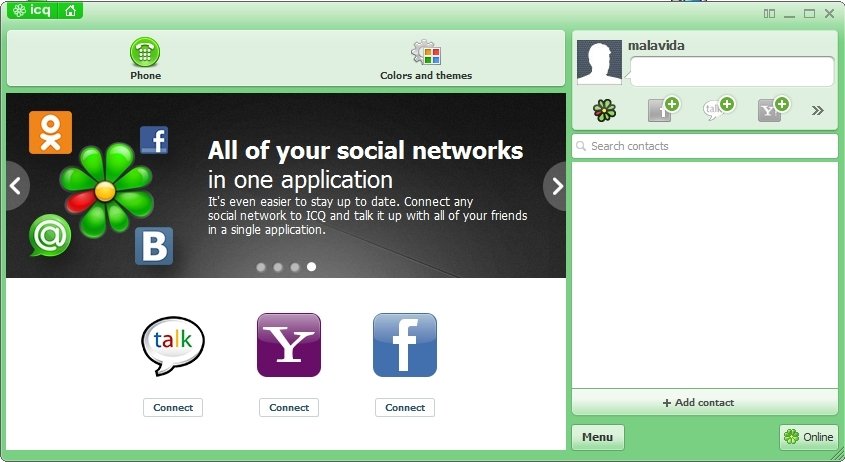Select the fourth banner pagination dot
Screen dimensions: 845x462
pyautogui.click(x=311, y=266)
